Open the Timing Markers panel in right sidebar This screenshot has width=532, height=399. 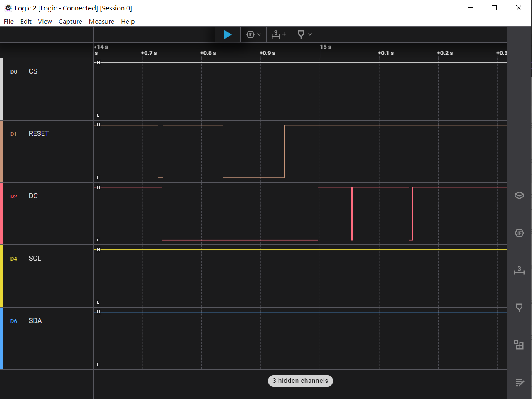[x=519, y=308]
